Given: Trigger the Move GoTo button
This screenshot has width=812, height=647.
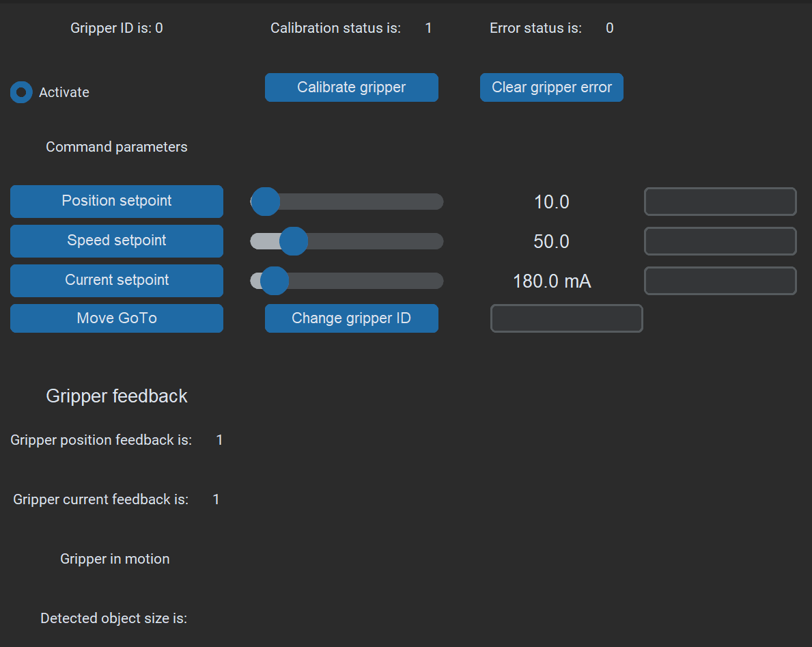Looking at the screenshot, I should pyautogui.click(x=117, y=318).
